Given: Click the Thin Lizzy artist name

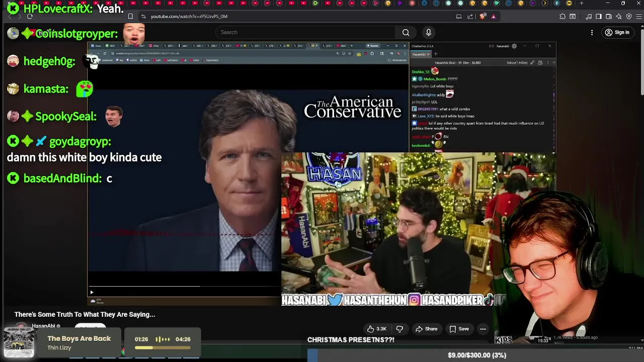Looking at the screenshot, I should point(59,348).
